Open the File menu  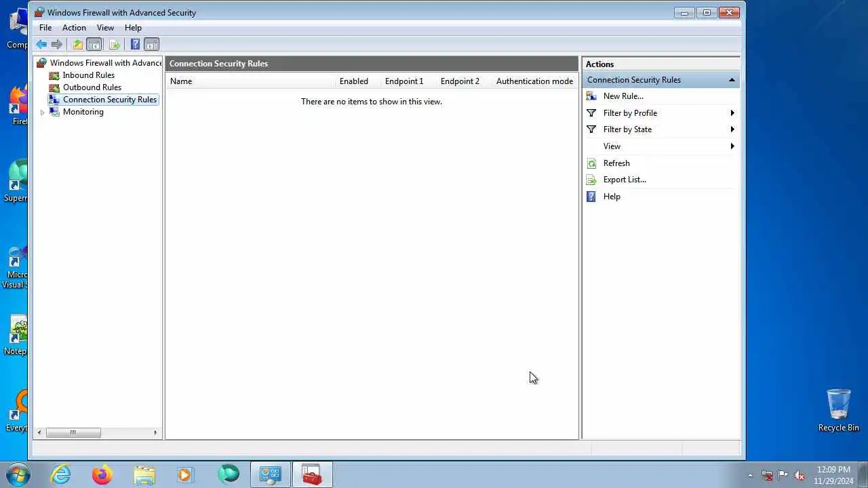45,28
